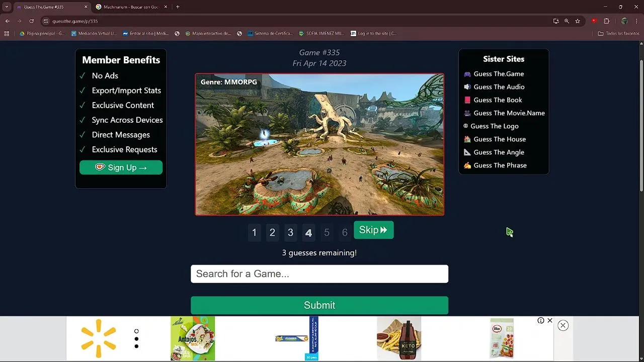Click the book icon beside Guess The Book
Viewport: 644px width, 362px height.
click(x=467, y=100)
